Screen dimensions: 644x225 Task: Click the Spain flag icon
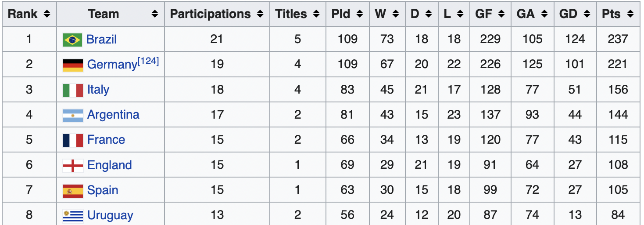click(72, 191)
